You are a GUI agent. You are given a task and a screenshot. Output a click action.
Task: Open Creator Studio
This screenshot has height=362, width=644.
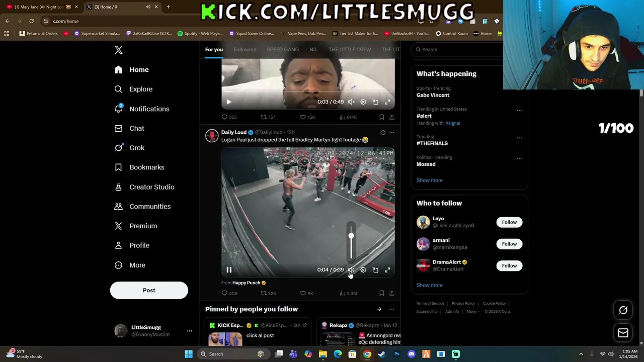[x=144, y=187]
